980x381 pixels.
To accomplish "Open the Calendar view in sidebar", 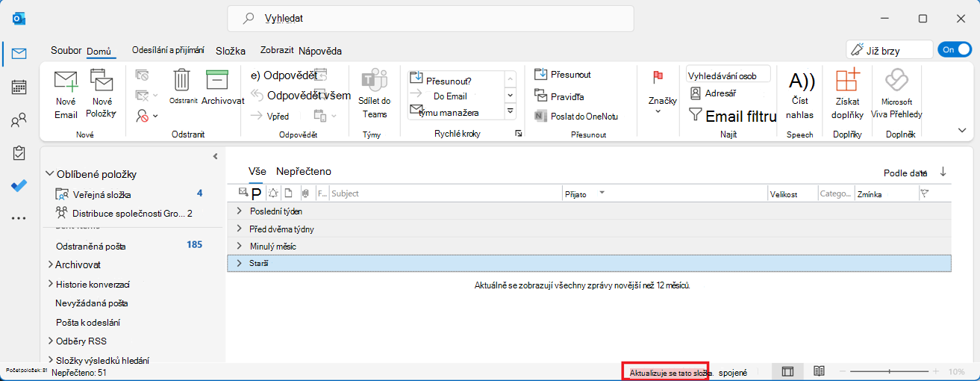I will [19, 87].
